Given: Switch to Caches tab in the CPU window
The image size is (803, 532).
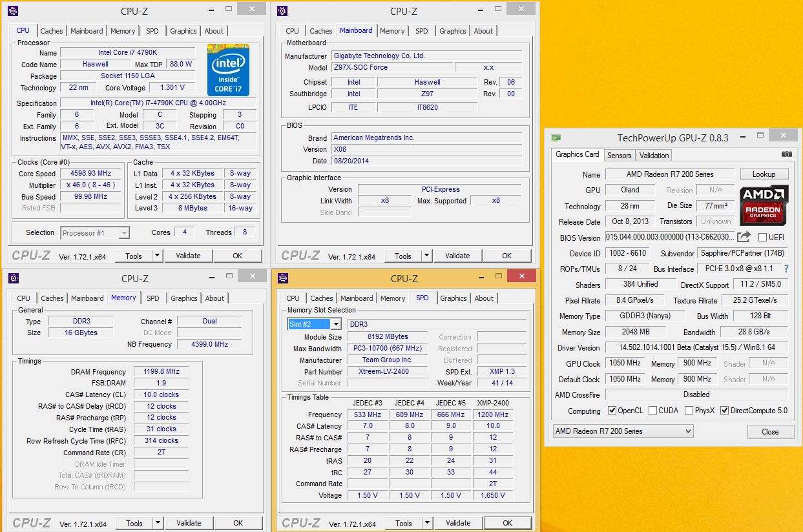Looking at the screenshot, I should [52, 31].
